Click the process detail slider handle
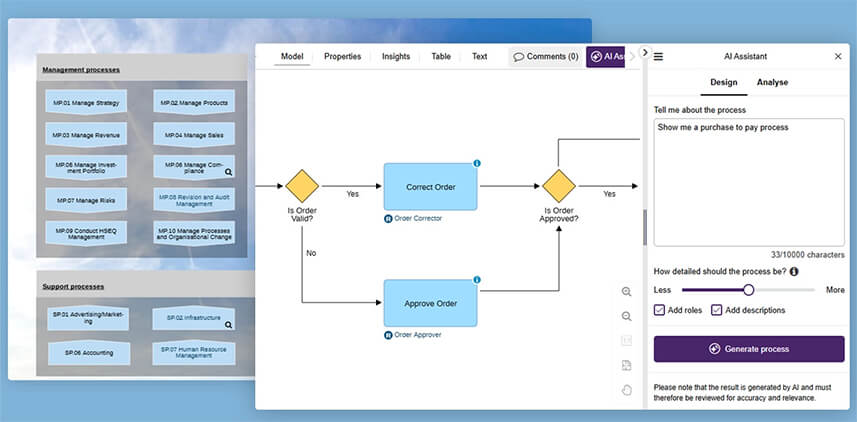The height and width of the screenshot is (422, 857). click(749, 290)
